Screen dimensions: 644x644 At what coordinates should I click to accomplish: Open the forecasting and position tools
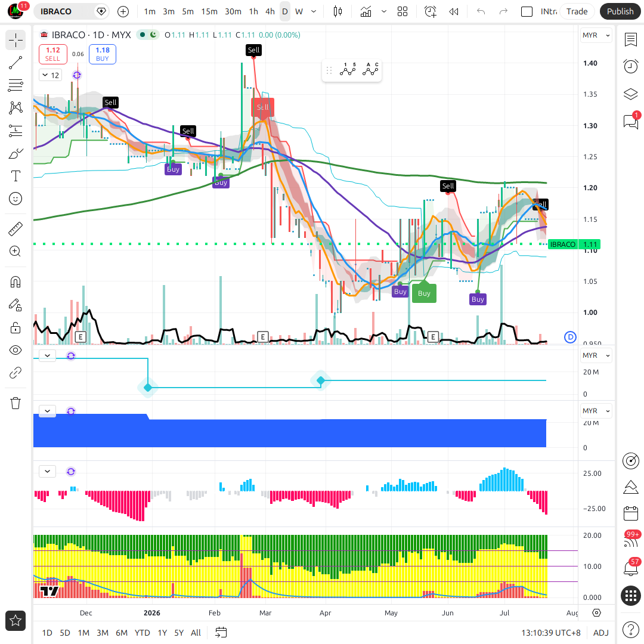click(x=16, y=131)
